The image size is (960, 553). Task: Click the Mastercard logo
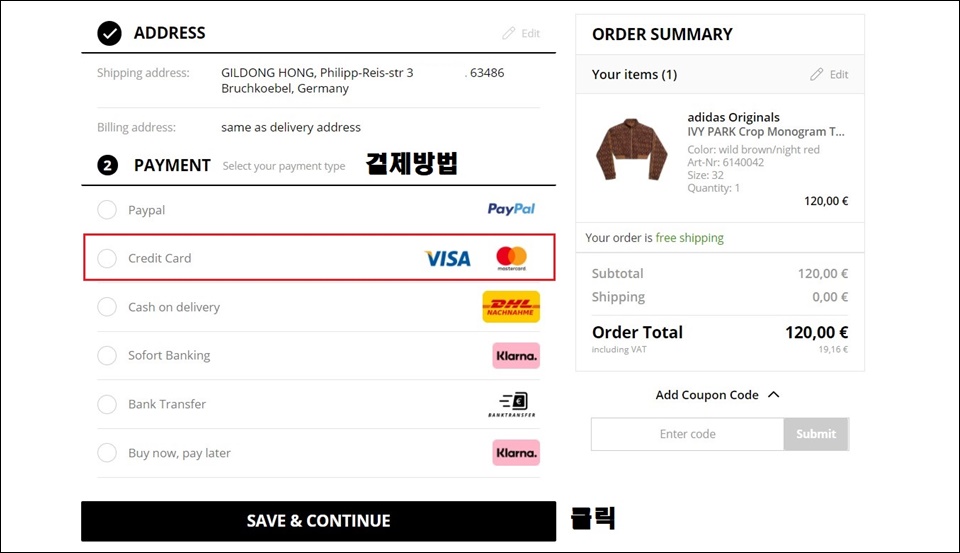click(511, 258)
